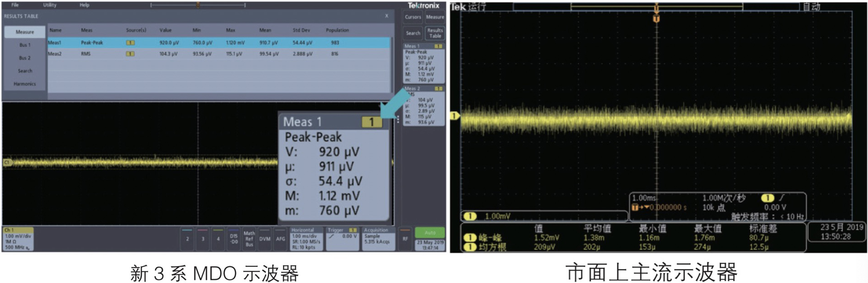Toggle the Results Table button

coord(435,33)
